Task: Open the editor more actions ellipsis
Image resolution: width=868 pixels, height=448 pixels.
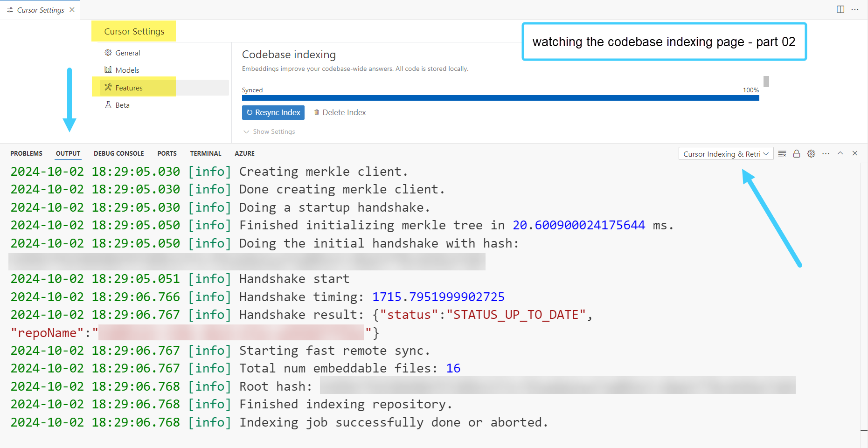Action: [855, 9]
